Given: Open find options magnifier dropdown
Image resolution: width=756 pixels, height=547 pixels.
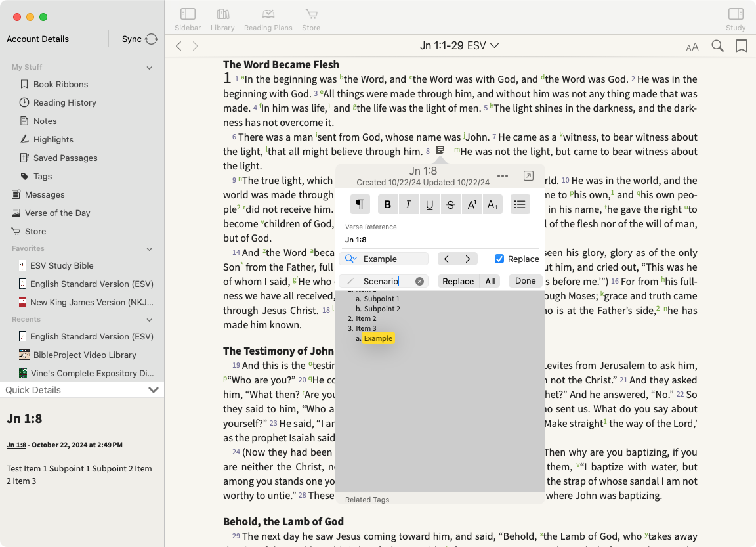Looking at the screenshot, I should coord(350,259).
